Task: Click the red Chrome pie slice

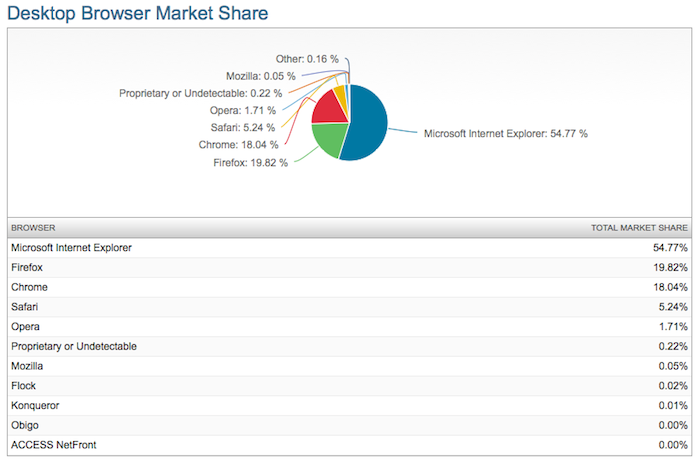Action: tap(329, 108)
